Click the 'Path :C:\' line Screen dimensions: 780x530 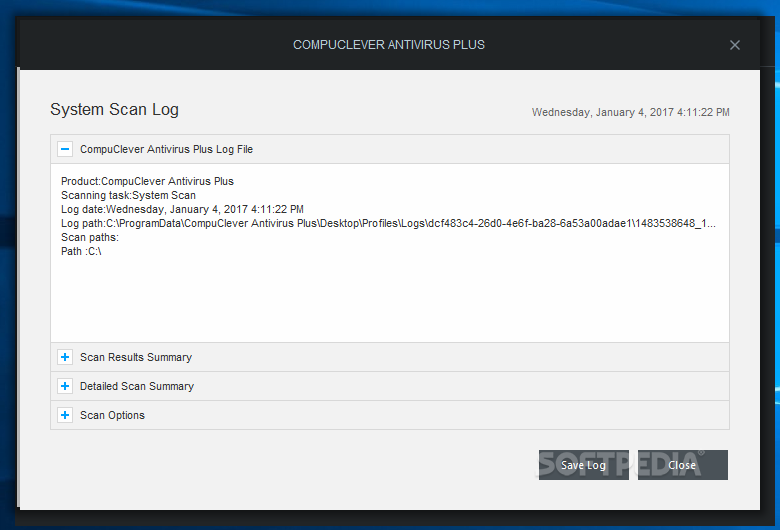click(x=81, y=251)
